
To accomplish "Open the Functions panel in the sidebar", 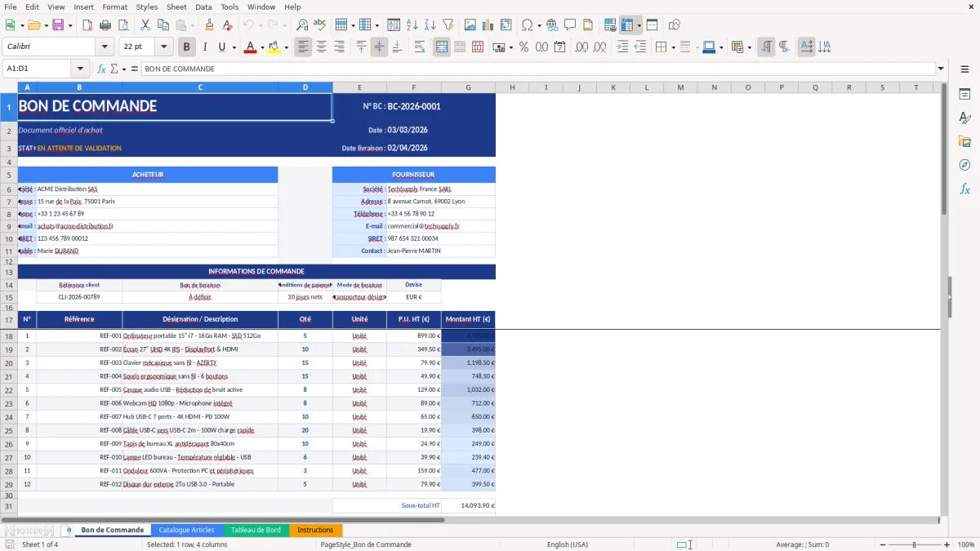I will (965, 189).
